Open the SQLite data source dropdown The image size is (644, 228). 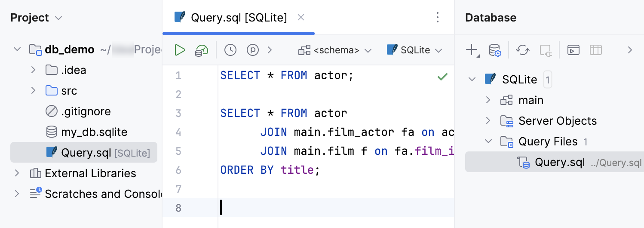tap(414, 50)
